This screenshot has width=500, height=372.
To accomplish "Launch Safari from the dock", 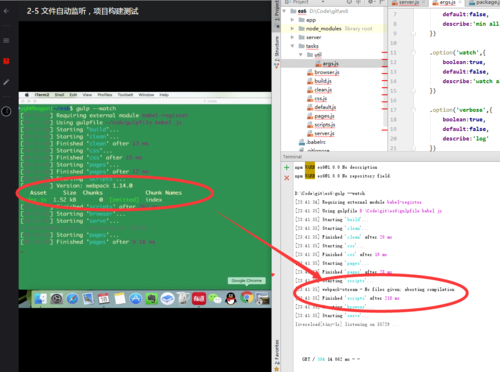I will 72,298.
